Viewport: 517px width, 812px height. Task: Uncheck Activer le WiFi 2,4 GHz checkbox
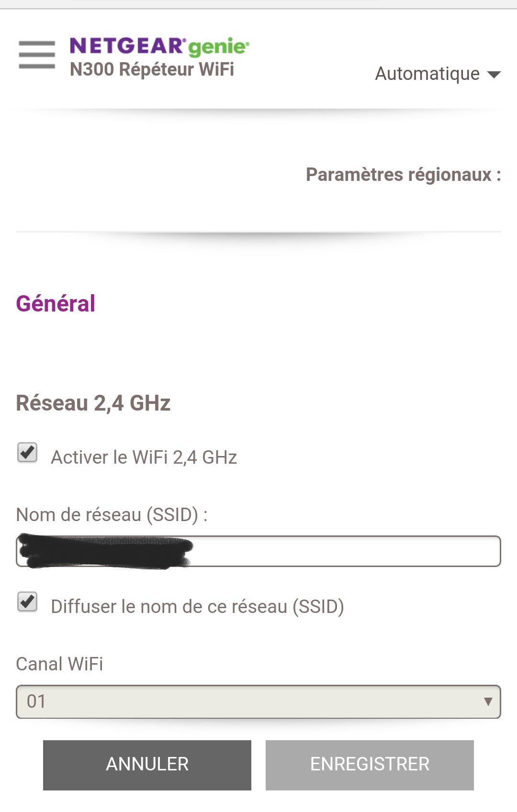27,453
